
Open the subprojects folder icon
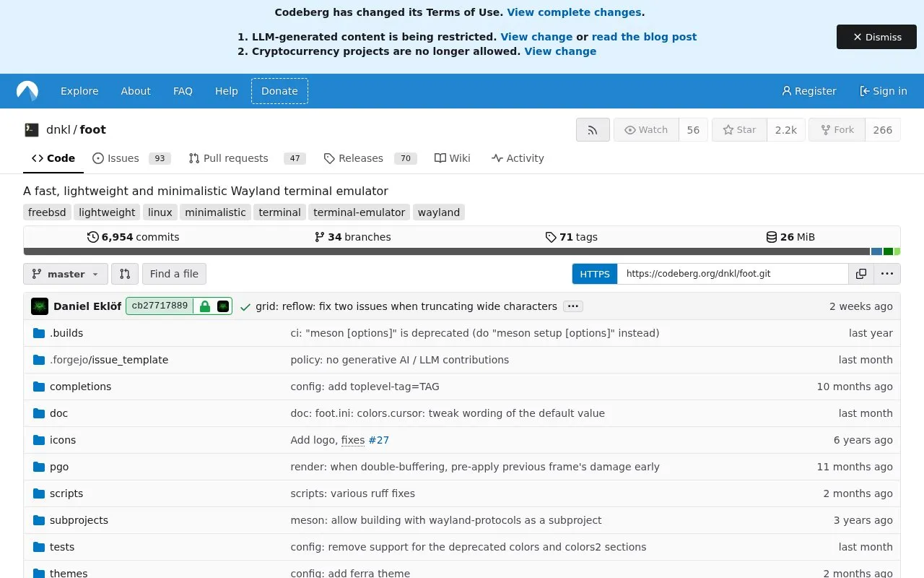39,520
